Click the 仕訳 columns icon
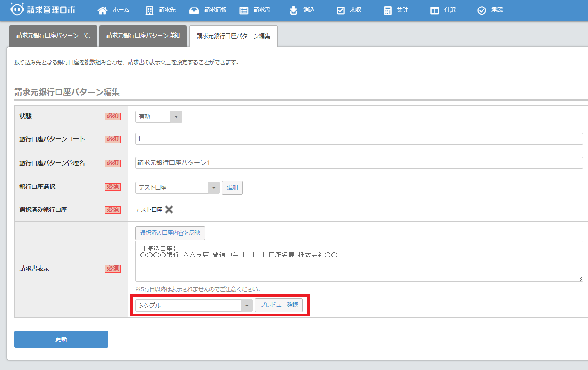 (x=435, y=10)
